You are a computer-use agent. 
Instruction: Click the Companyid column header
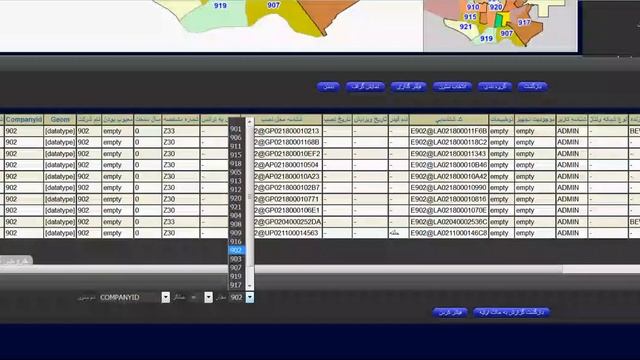(x=24, y=120)
